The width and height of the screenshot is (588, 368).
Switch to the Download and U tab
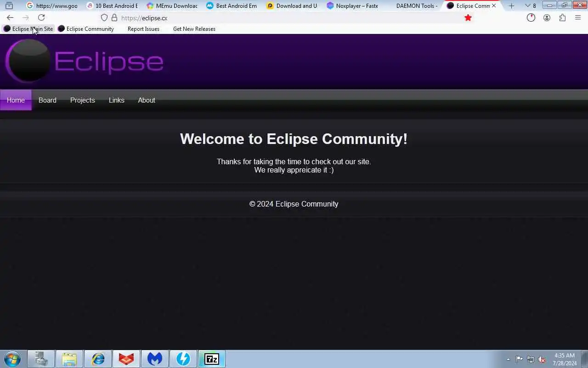(x=292, y=6)
